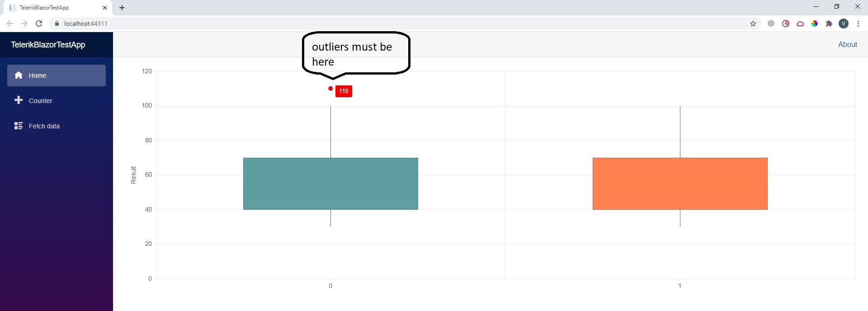Click the About link
Screen dimensions: 868x311
(x=847, y=44)
